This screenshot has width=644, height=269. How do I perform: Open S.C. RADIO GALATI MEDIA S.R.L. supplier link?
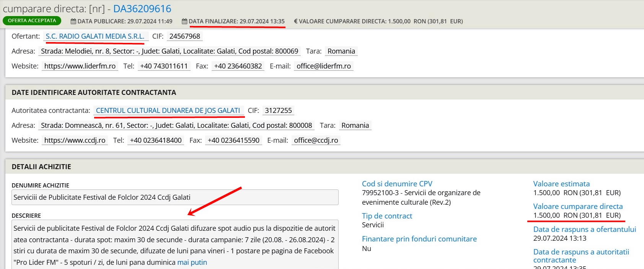pyautogui.click(x=95, y=36)
